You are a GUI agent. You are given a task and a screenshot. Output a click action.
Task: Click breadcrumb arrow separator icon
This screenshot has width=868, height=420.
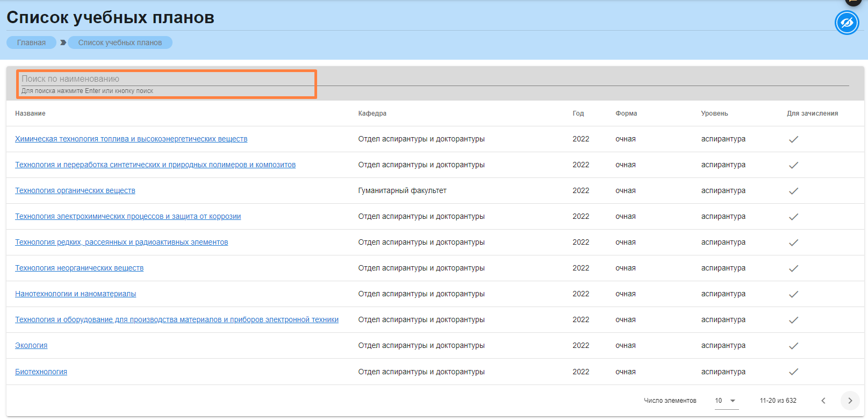point(63,42)
